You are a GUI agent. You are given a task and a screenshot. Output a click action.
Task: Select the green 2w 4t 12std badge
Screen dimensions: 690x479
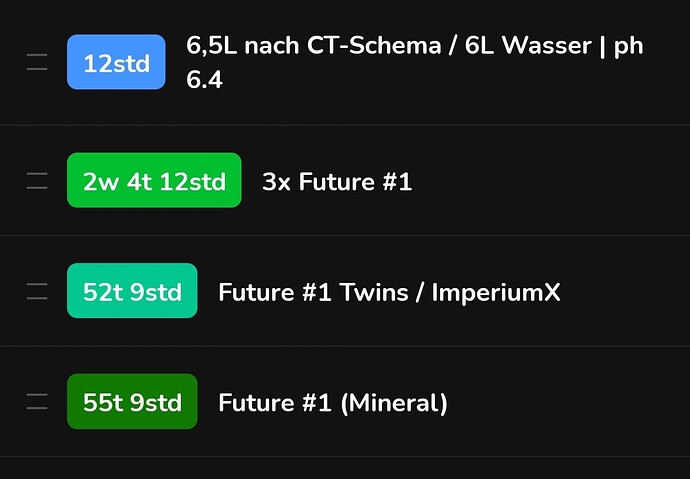[x=154, y=181]
